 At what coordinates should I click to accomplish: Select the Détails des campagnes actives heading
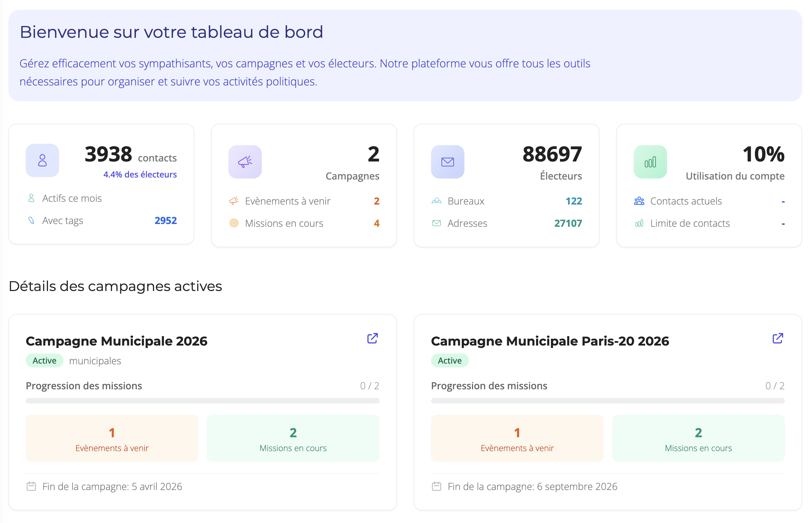point(116,286)
